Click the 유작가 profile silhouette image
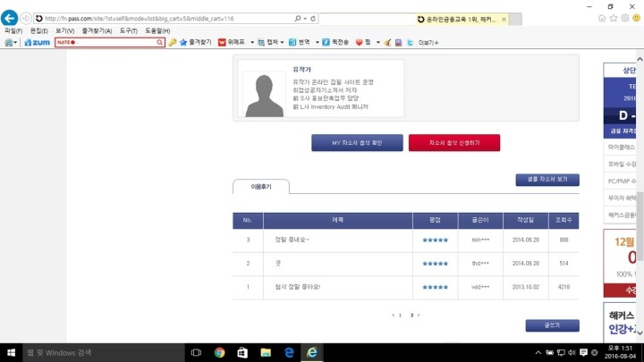Screen dimensions: 644x362 [264, 94]
